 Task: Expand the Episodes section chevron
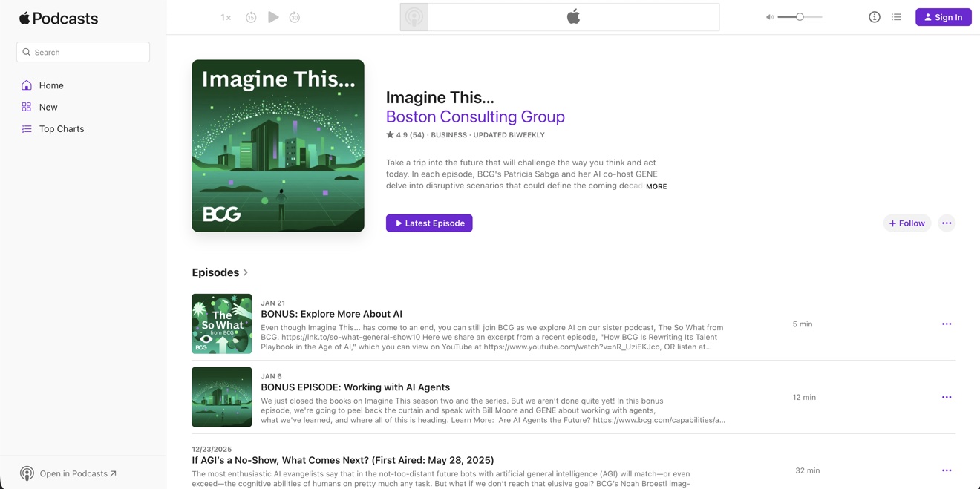(x=245, y=272)
